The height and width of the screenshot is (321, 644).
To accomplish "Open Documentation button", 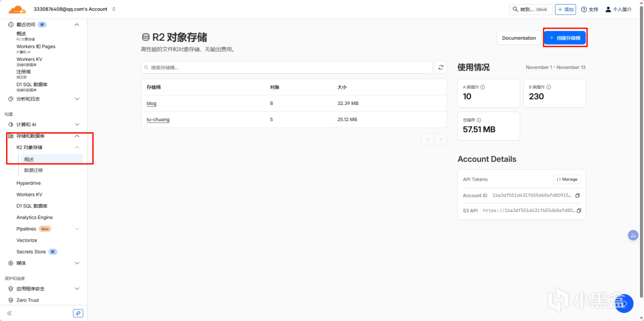I will pyautogui.click(x=519, y=38).
